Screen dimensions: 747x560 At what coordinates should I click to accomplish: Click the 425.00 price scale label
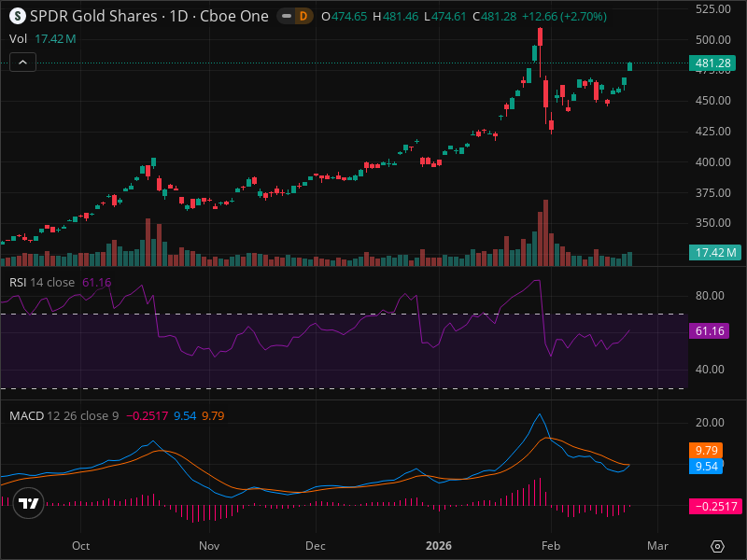(x=712, y=131)
